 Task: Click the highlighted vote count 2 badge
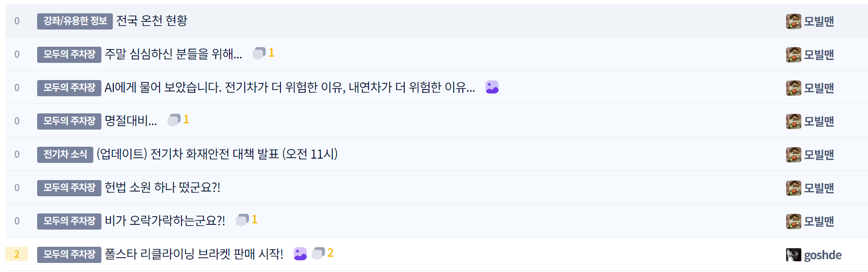tap(17, 254)
